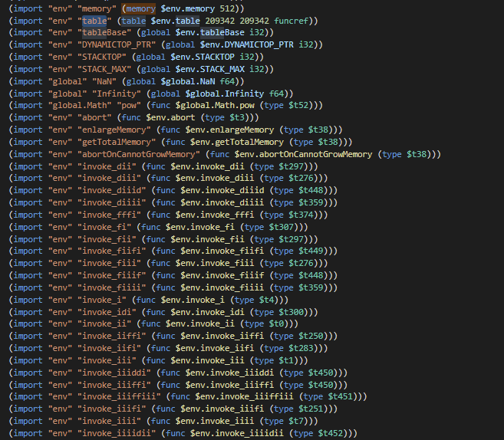
Task: Select $env.invoke_iii identifier
Action: [x=207, y=361]
